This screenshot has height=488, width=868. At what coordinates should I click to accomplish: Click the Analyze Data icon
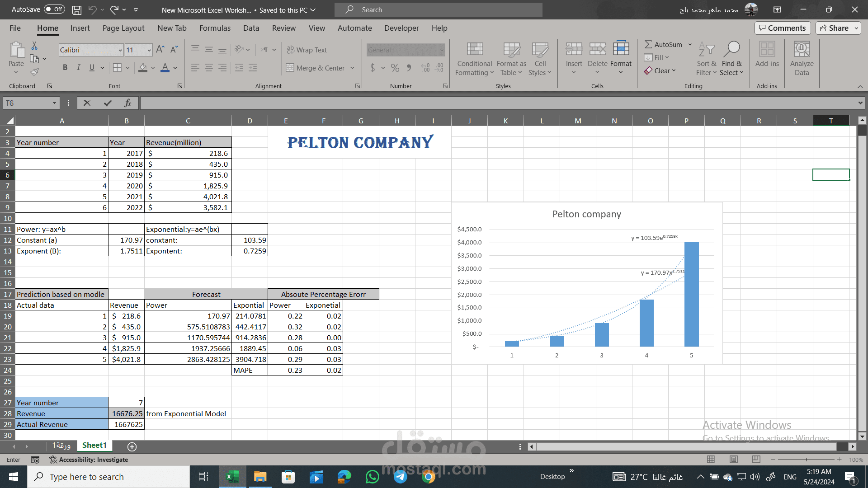point(802,59)
